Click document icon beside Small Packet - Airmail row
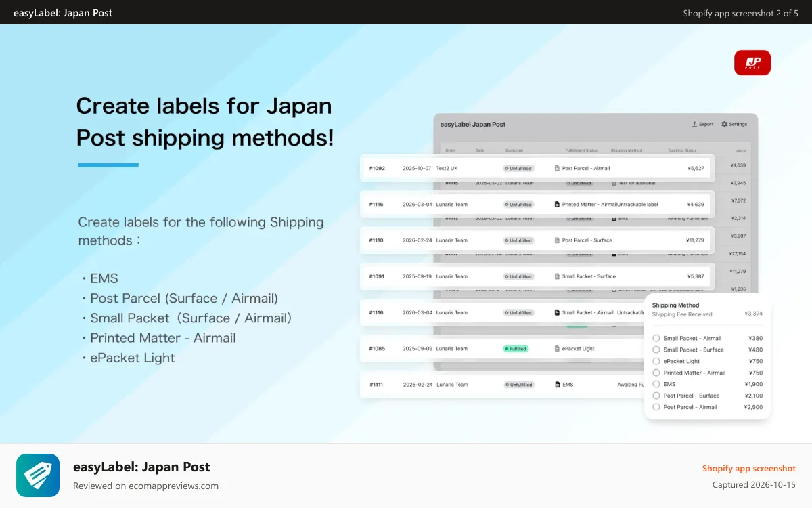 tap(557, 312)
